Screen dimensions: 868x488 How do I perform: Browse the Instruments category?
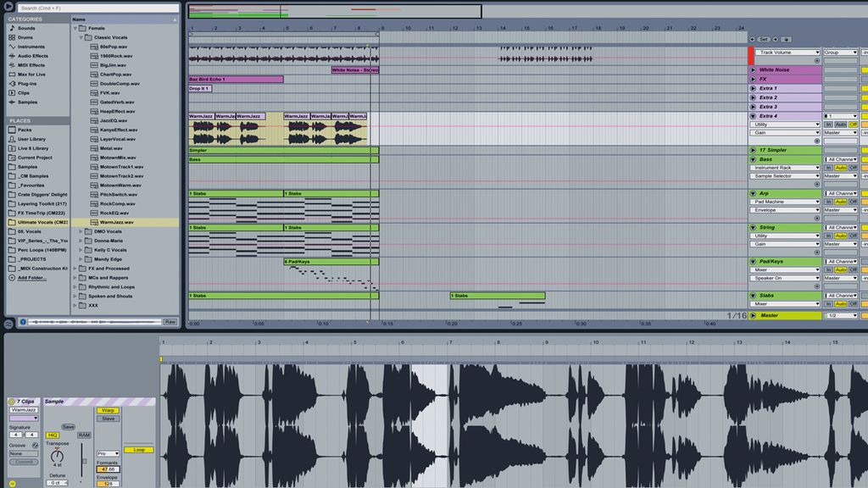[x=29, y=47]
